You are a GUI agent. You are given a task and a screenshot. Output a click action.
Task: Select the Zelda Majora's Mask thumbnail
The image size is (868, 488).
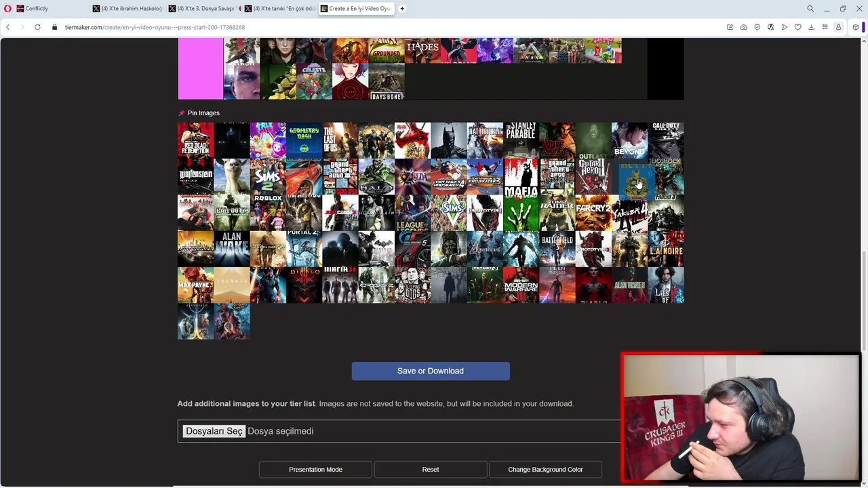tap(412, 176)
